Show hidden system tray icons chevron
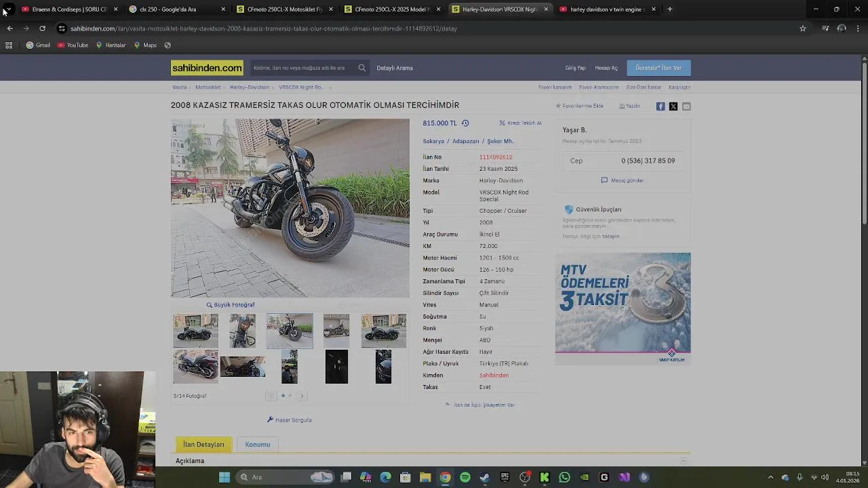The width and height of the screenshot is (868, 488). 770,477
